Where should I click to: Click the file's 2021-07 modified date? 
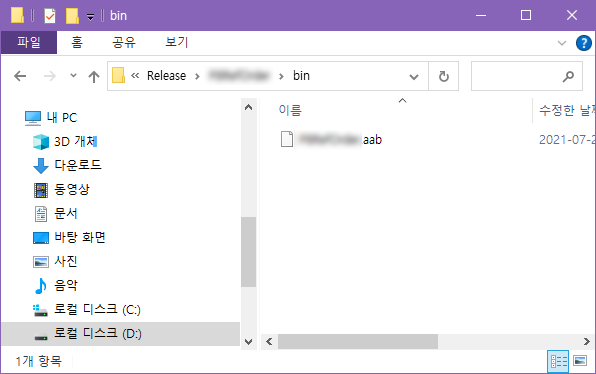pyautogui.click(x=567, y=139)
